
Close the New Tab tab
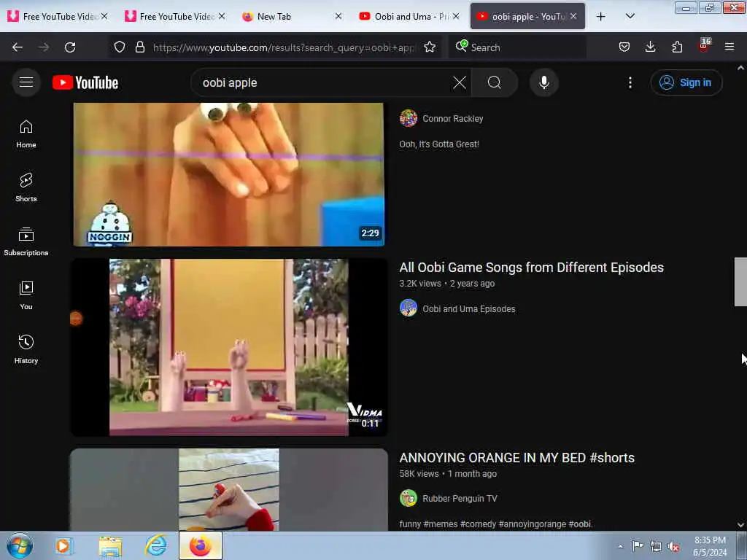(338, 16)
